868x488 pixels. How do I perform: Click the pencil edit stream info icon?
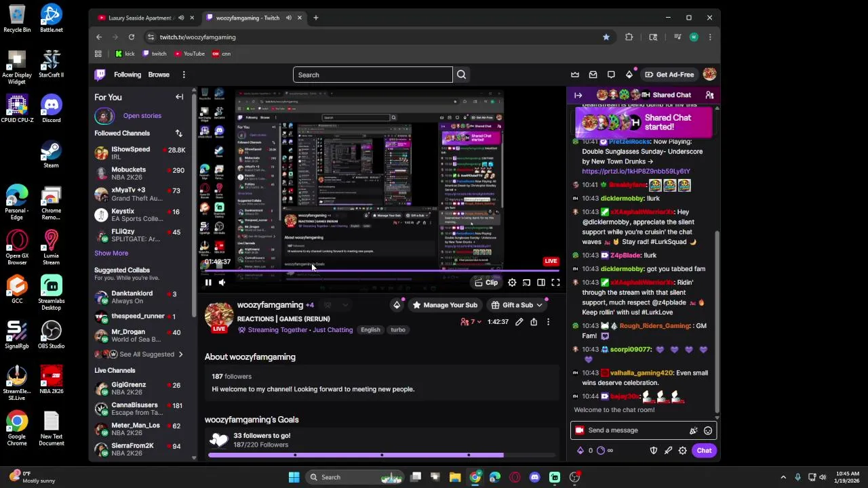pyautogui.click(x=519, y=322)
